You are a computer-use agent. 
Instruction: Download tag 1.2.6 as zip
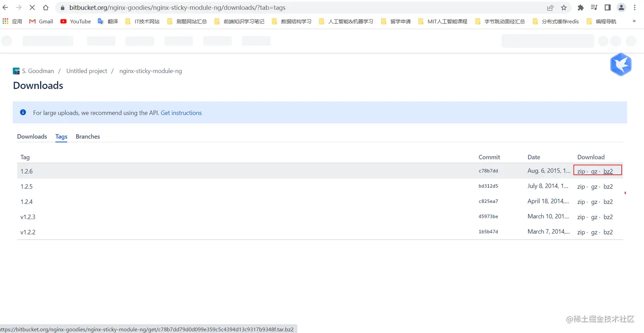pyautogui.click(x=581, y=171)
